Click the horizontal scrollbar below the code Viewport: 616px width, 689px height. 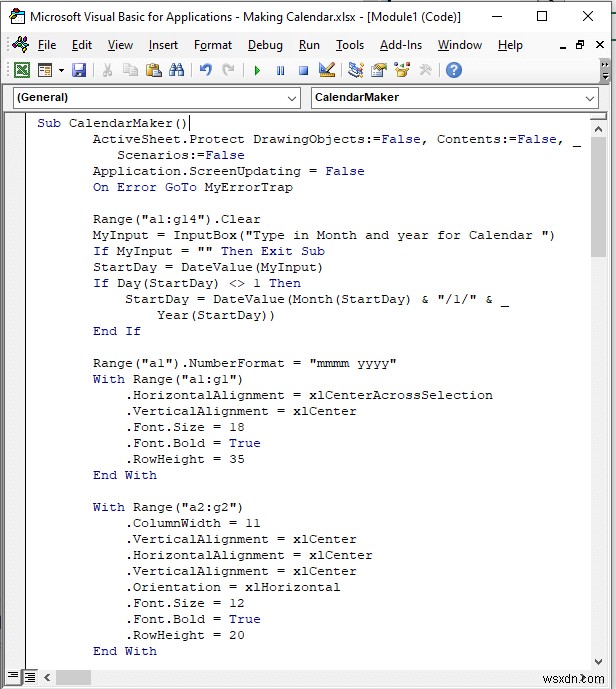pyautogui.click(x=300, y=677)
